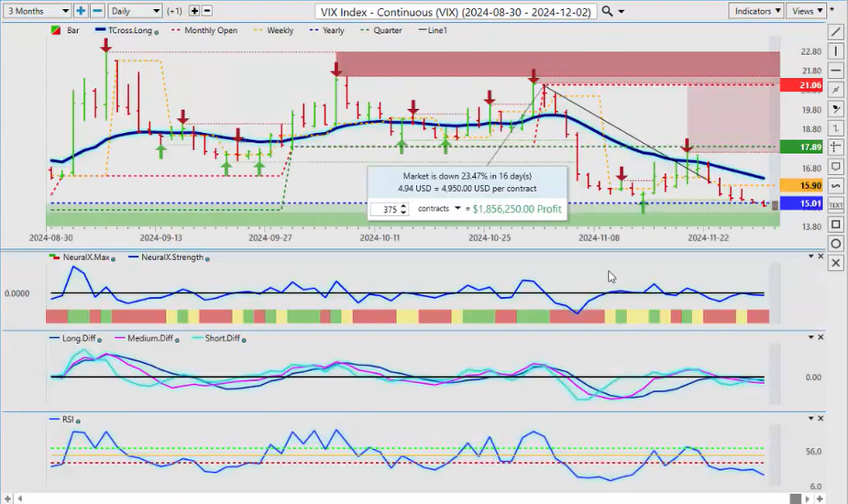Click the green 17.89 price label
848x504 pixels.
pos(801,147)
